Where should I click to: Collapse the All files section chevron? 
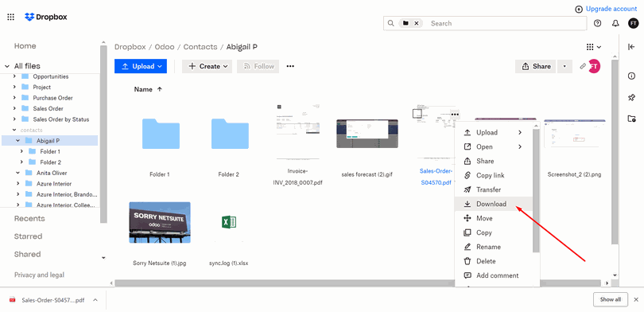coord(7,66)
